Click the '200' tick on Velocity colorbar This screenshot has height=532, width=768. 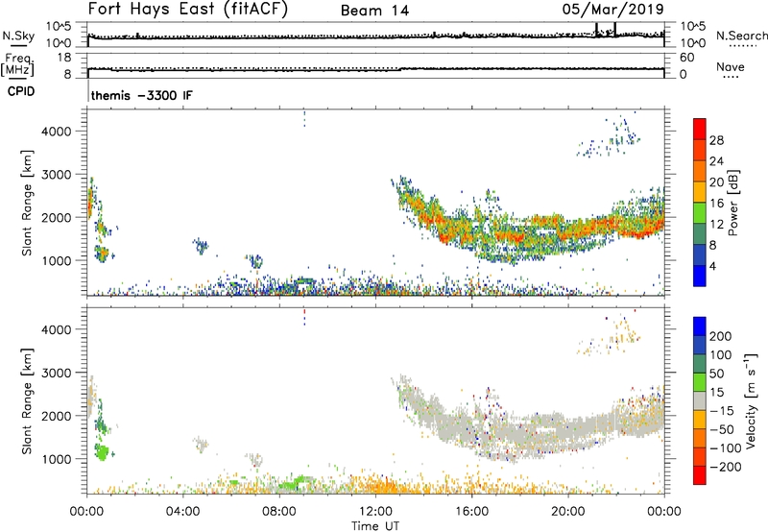(x=721, y=336)
